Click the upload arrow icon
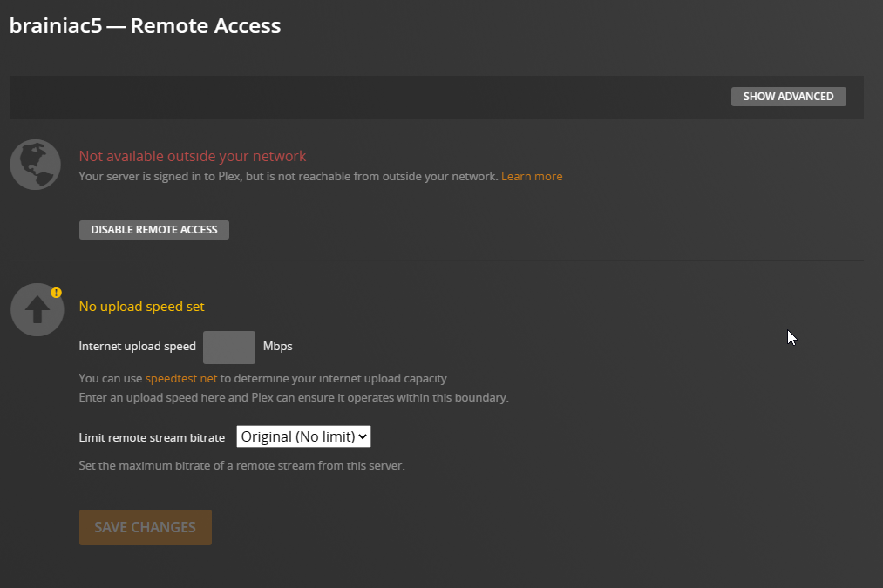The width and height of the screenshot is (883, 588). [x=37, y=310]
